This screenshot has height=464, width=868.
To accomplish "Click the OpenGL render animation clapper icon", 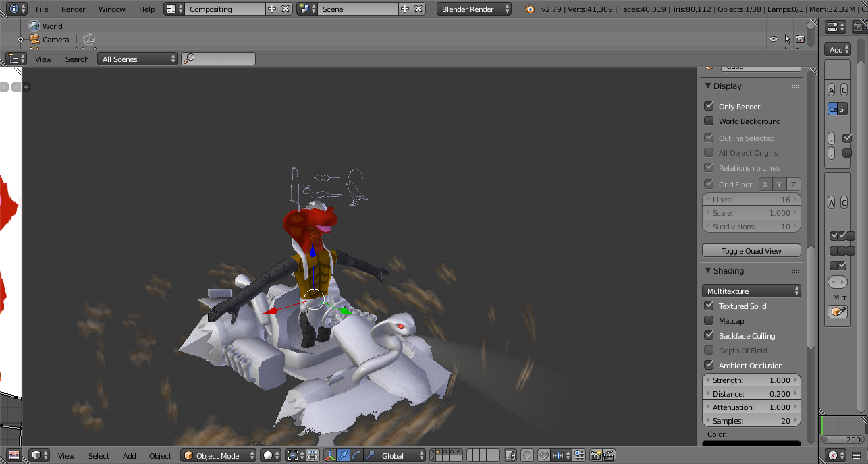I will [x=609, y=455].
